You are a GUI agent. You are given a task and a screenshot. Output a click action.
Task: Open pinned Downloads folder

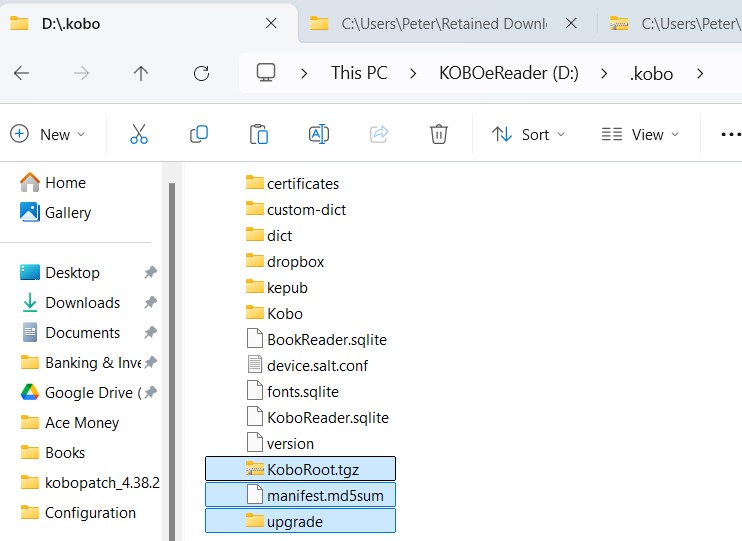coord(71,302)
